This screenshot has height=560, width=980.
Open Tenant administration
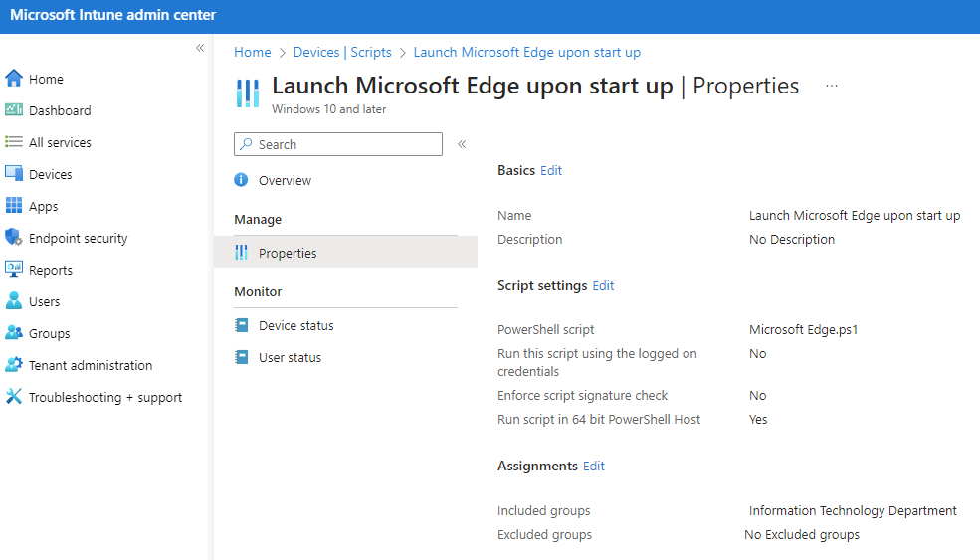pos(90,366)
